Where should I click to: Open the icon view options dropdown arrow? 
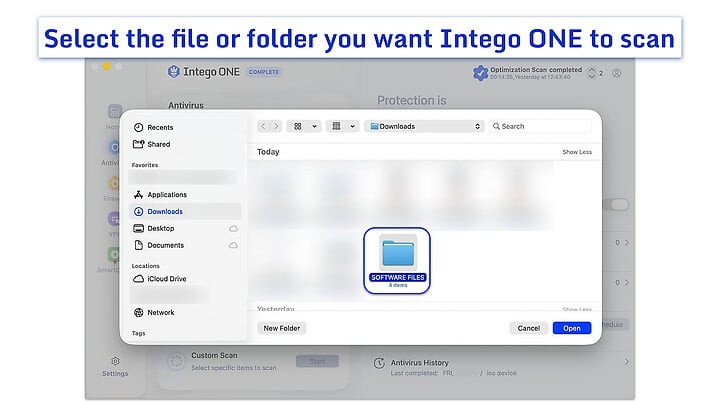(315, 126)
